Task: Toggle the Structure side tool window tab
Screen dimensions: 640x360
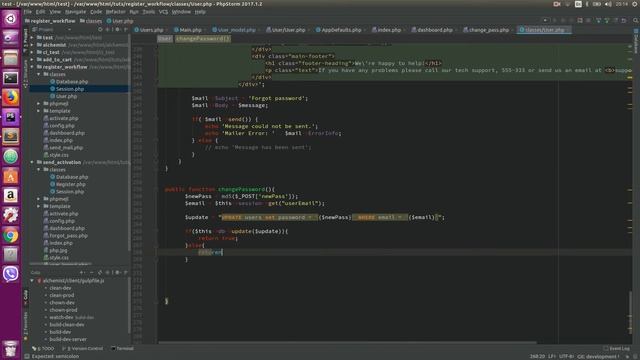Action: (x=26, y=74)
